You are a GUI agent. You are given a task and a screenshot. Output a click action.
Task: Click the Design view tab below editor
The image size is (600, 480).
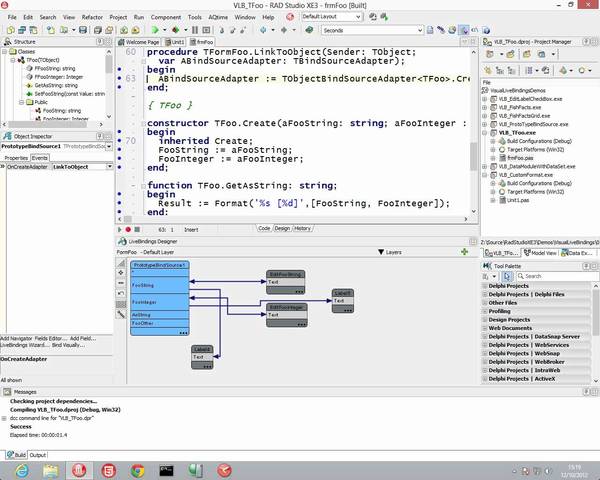point(280,228)
